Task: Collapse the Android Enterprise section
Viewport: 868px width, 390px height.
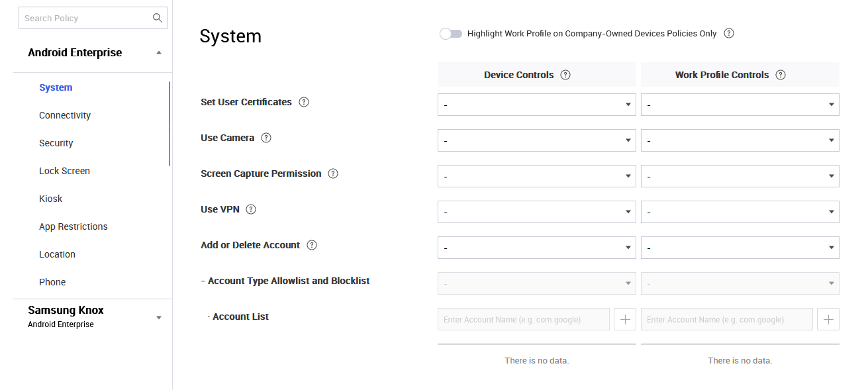Action: point(159,52)
